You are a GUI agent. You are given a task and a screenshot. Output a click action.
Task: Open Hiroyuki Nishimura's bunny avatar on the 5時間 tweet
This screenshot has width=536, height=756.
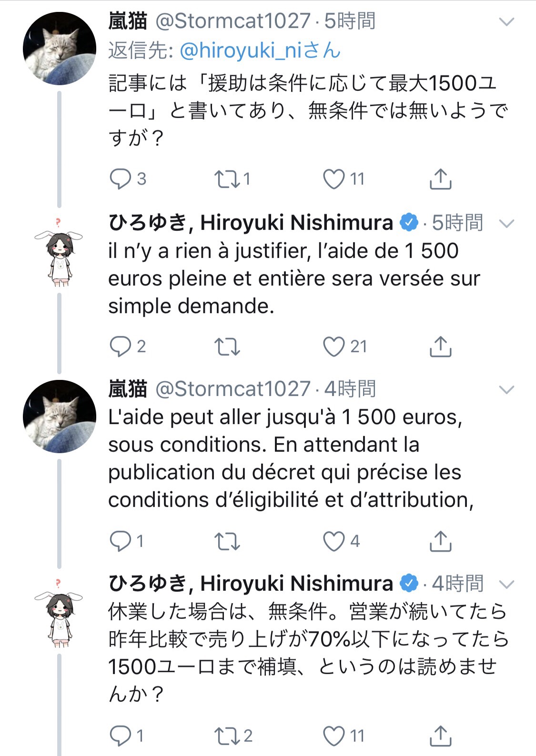[59, 252]
